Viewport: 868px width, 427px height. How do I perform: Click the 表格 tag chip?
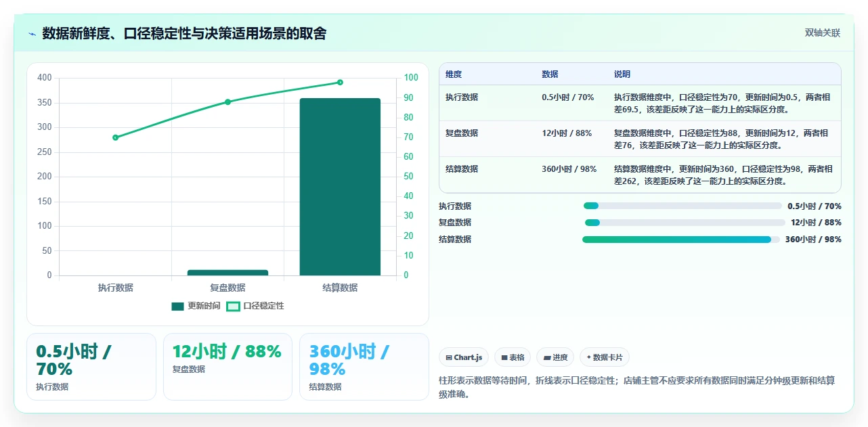[513, 357]
